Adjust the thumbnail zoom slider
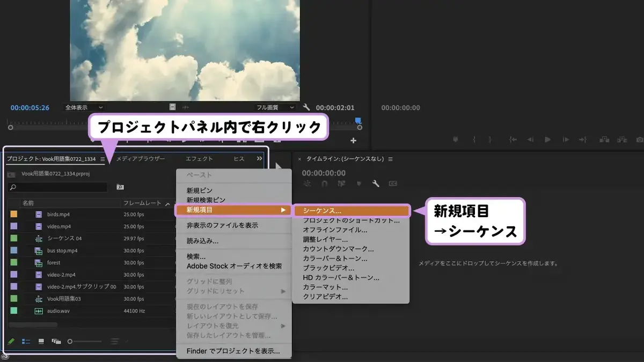 pos(86,341)
